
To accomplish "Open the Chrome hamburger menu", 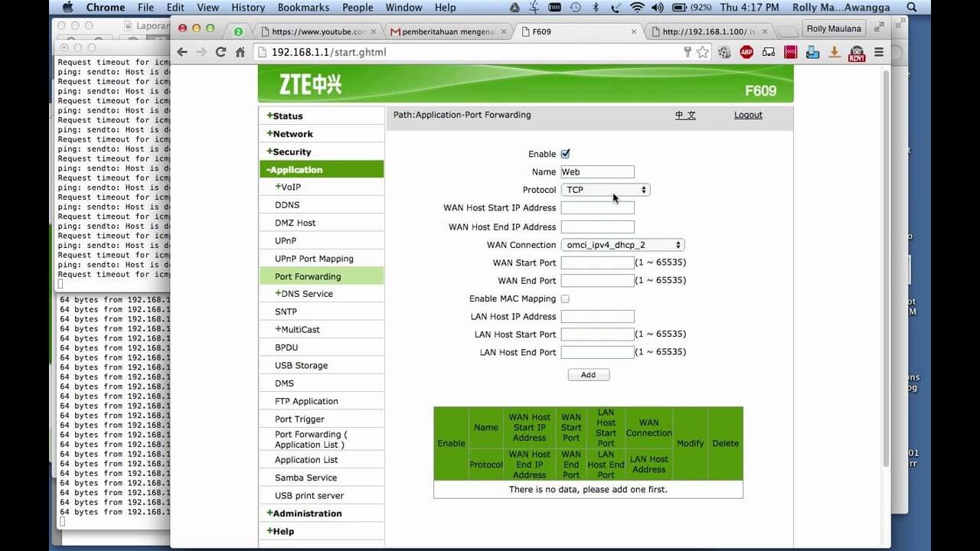I will 879,52.
